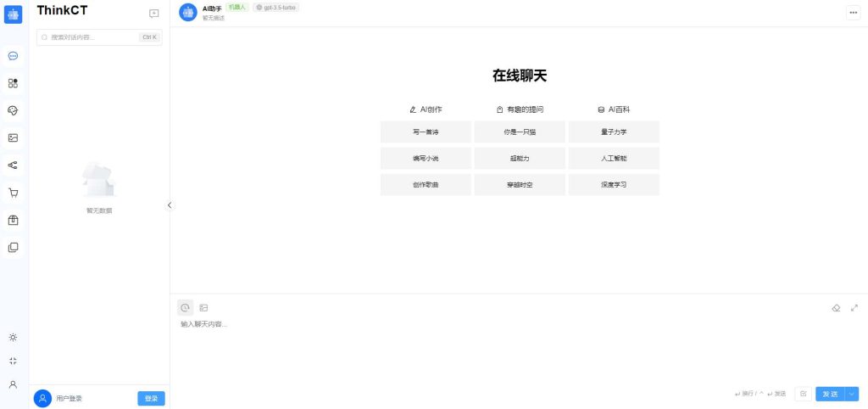
Task: Click the blue user avatar at bottom
Action: point(42,398)
